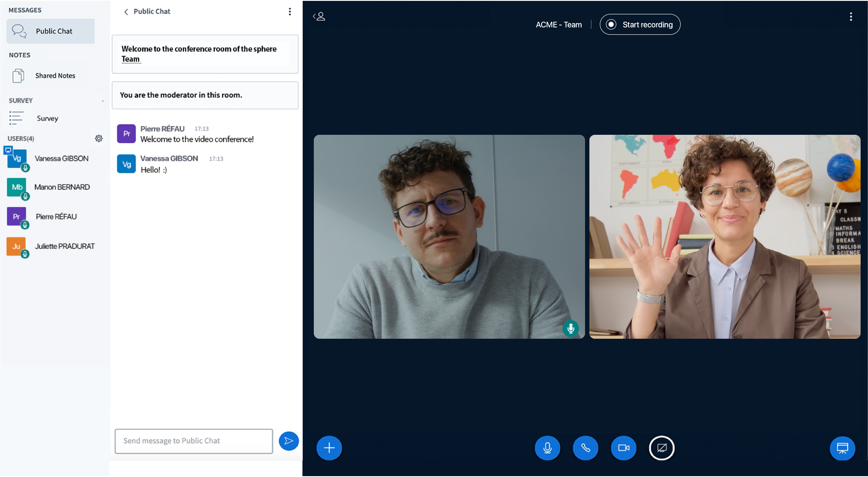Open the actions menu with the plus icon
The image size is (868, 477).
(329, 448)
